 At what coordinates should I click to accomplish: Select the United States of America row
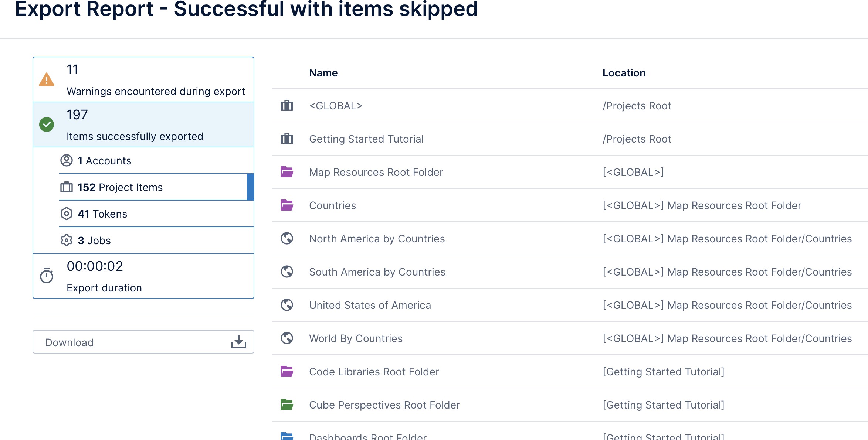(x=370, y=305)
